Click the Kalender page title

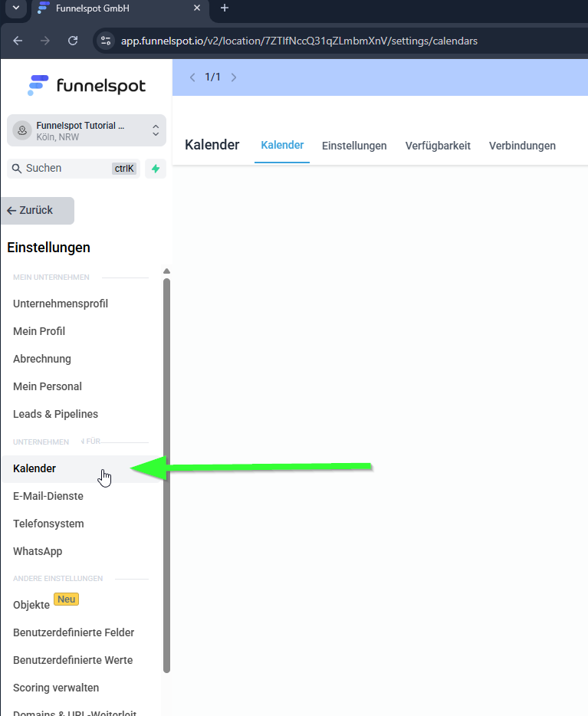(212, 145)
